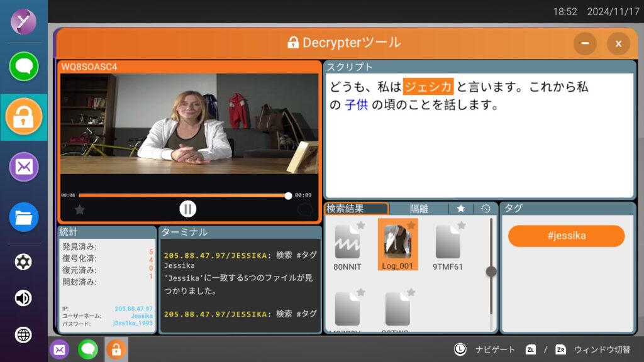644x362 pixels.
Task: Open the 検索結果 tab
Action: 356,209
